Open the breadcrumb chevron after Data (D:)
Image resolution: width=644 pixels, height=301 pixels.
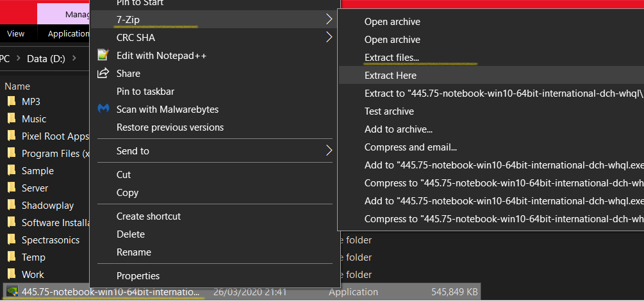[74, 58]
